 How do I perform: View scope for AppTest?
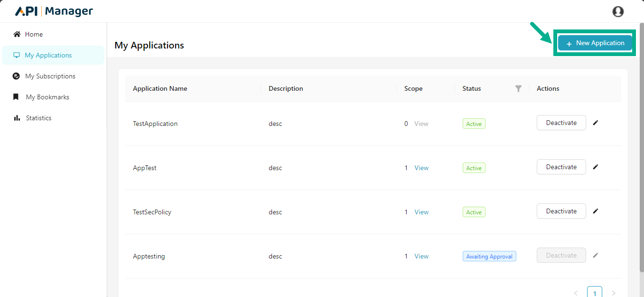click(x=421, y=168)
